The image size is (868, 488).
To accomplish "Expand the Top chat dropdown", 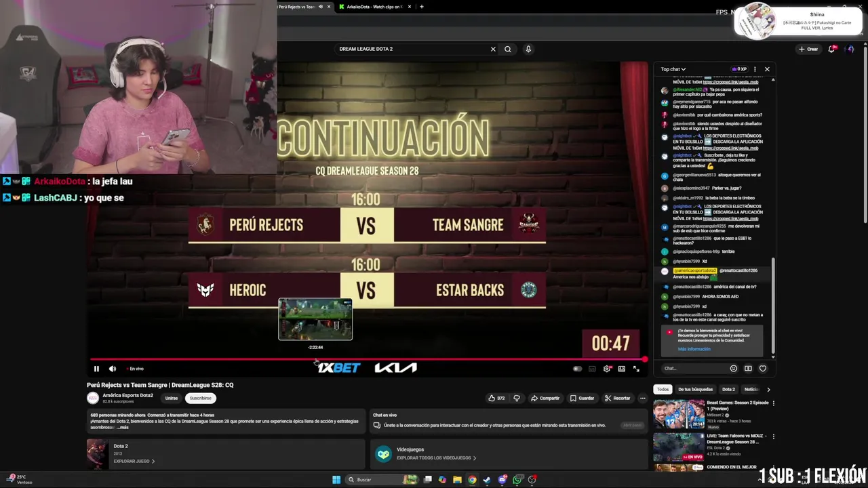I will 673,69.
